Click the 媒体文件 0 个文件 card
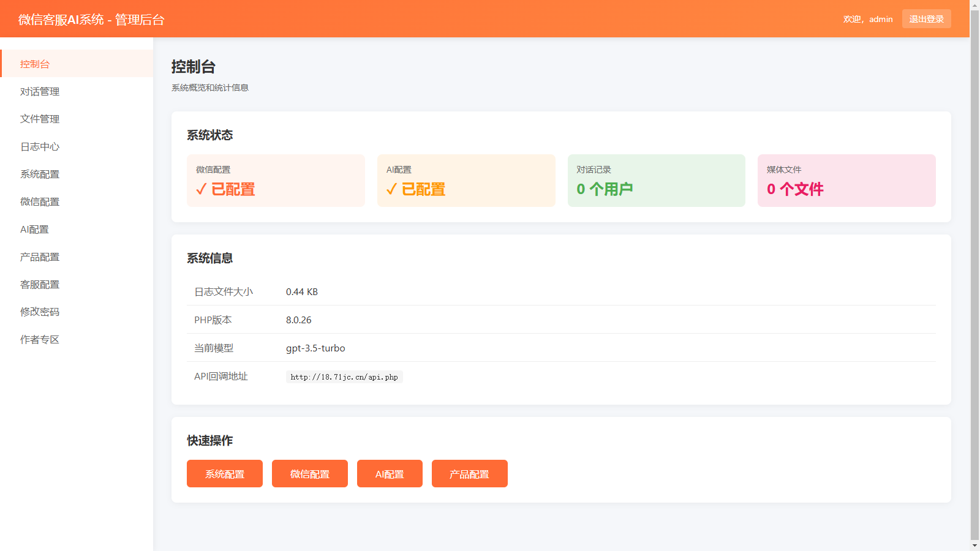Image resolution: width=980 pixels, height=551 pixels. point(846,181)
